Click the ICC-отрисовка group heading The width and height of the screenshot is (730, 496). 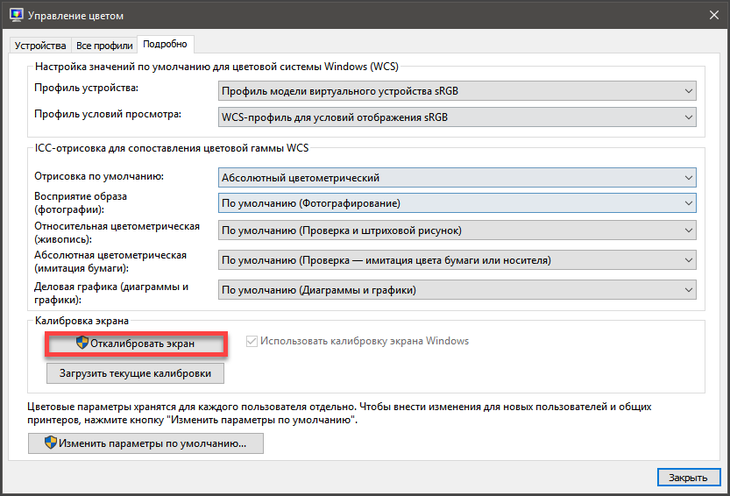(172, 148)
